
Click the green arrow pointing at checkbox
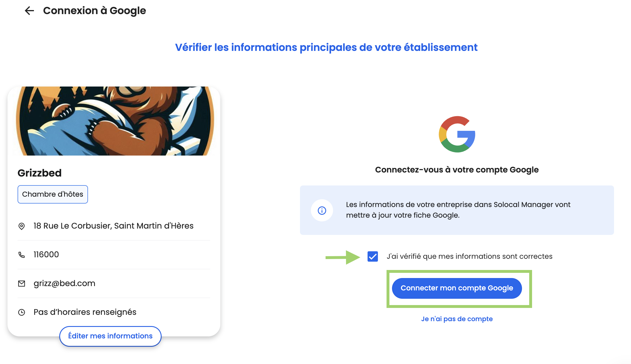[x=343, y=257]
